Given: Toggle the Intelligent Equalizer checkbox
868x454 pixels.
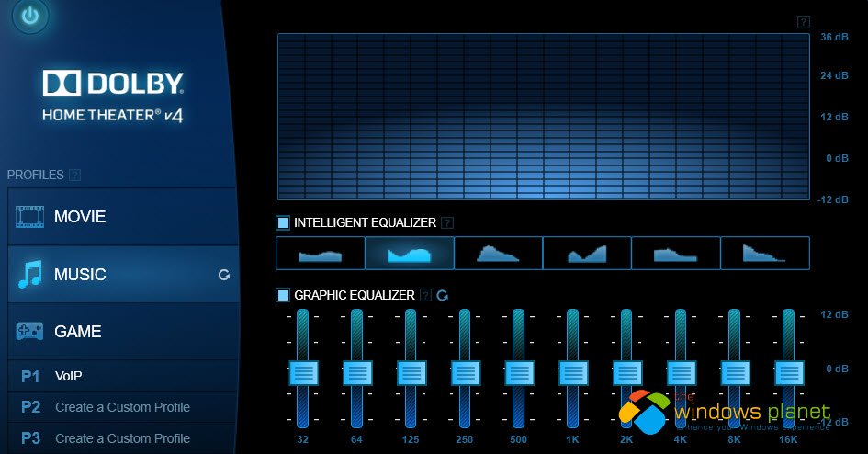Looking at the screenshot, I should [283, 222].
